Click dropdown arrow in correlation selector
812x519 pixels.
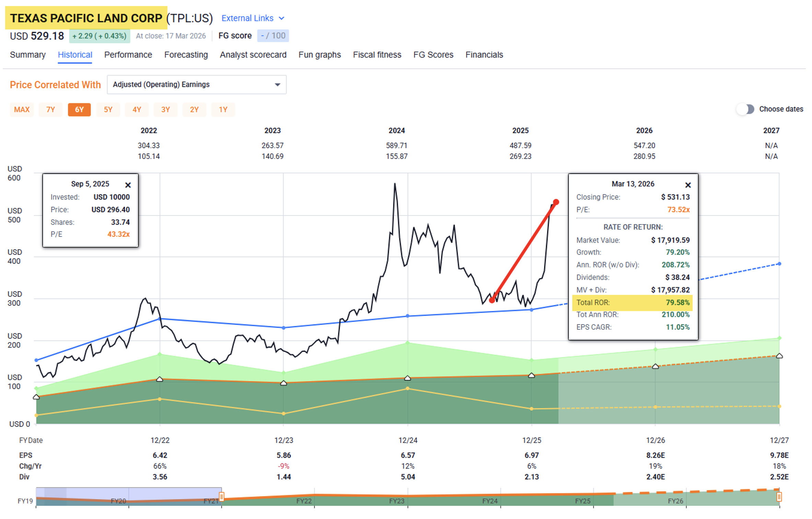(277, 85)
